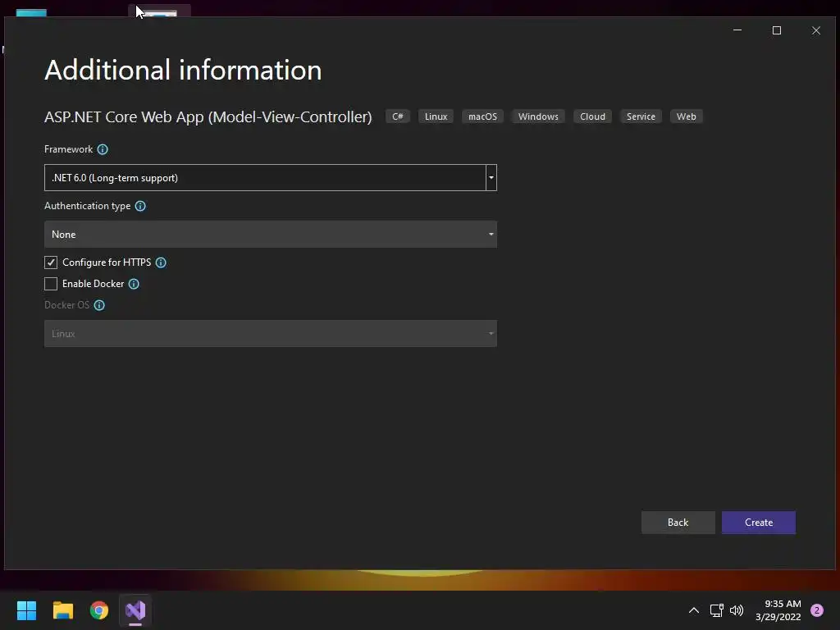Click the Authentication type info icon
Viewport: 840px width, 630px height.
click(x=140, y=206)
